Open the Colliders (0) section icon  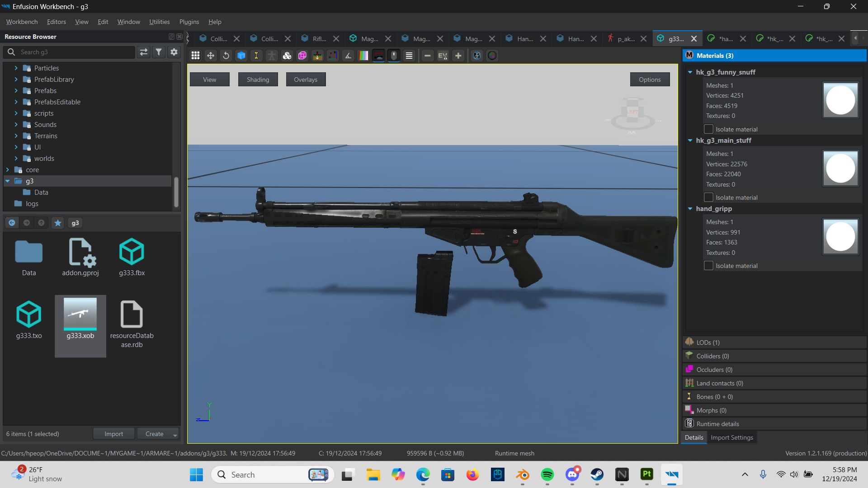click(x=690, y=356)
